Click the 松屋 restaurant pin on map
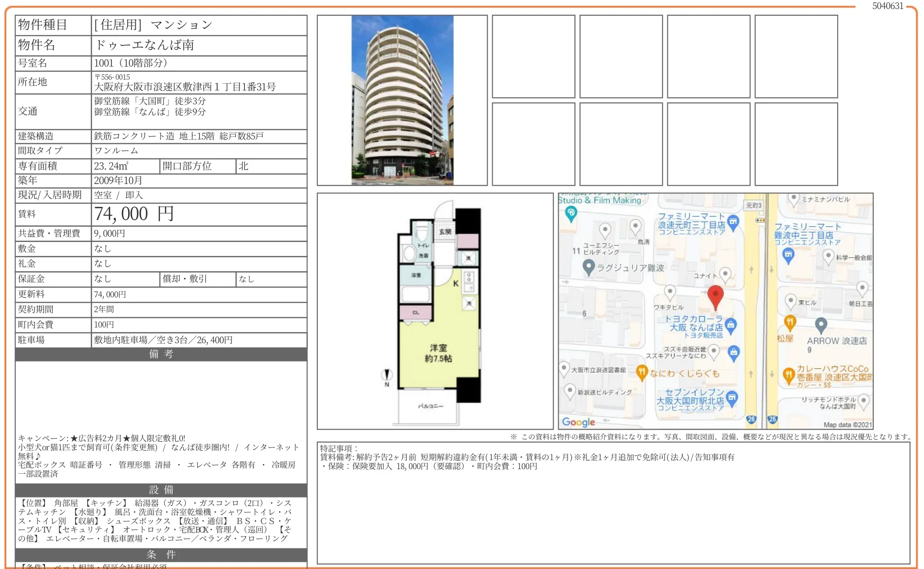Screen dimensions: 924x569 [790, 322]
